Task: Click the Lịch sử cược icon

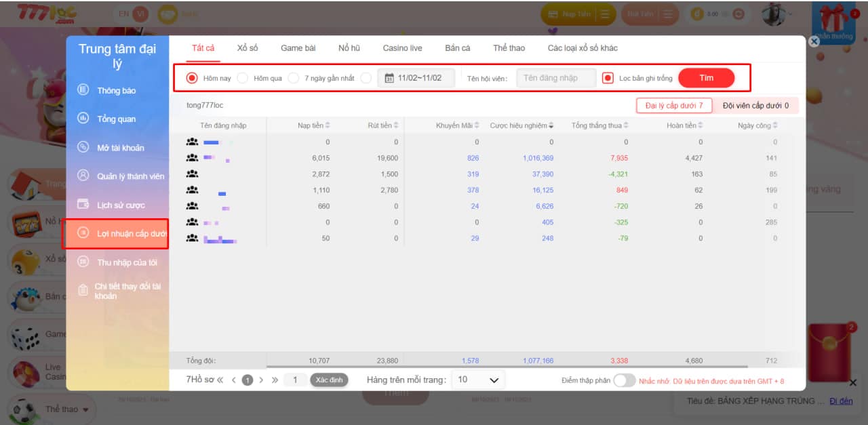Action: tap(83, 204)
